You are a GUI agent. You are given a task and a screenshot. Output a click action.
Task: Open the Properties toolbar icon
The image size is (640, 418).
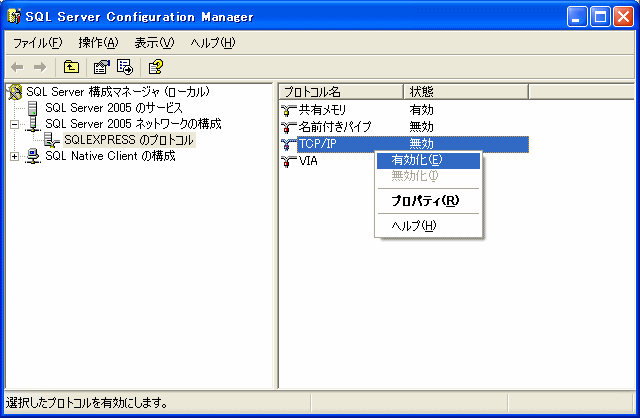click(101, 67)
